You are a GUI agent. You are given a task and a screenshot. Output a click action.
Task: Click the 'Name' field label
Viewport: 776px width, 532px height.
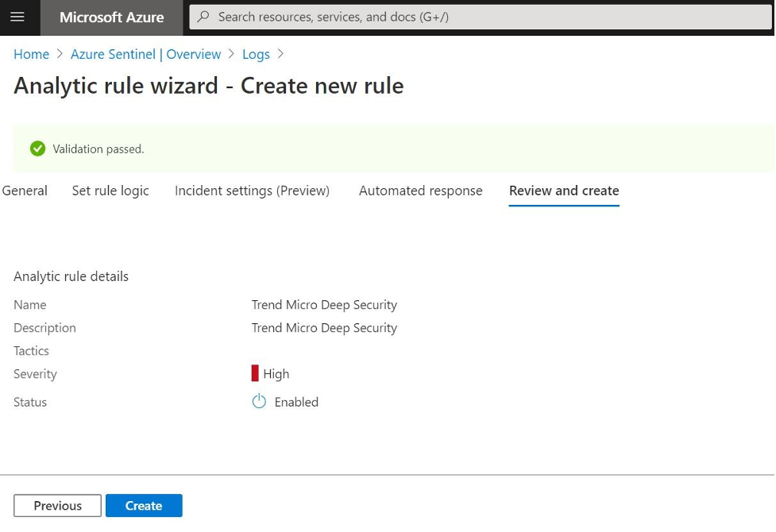[x=30, y=305]
